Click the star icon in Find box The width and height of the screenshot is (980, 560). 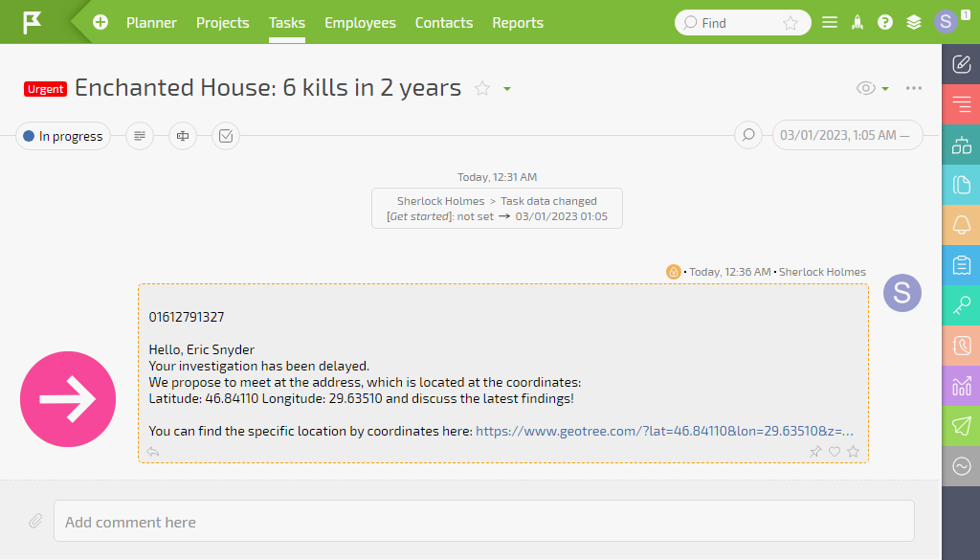click(x=790, y=23)
